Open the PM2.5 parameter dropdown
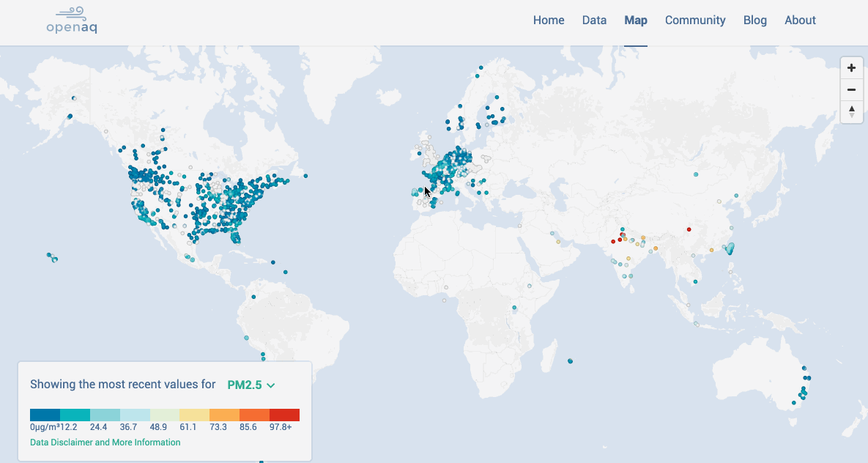 point(251,385)
